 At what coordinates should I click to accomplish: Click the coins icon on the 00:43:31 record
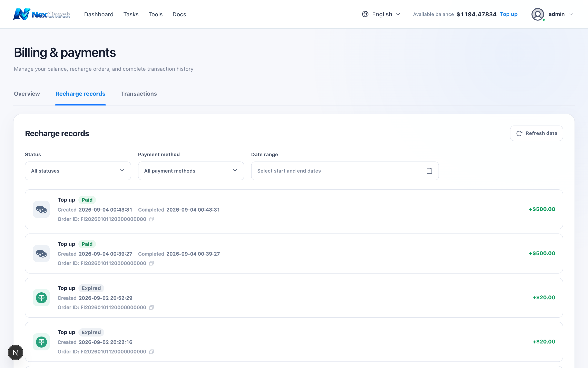[41, 209]
